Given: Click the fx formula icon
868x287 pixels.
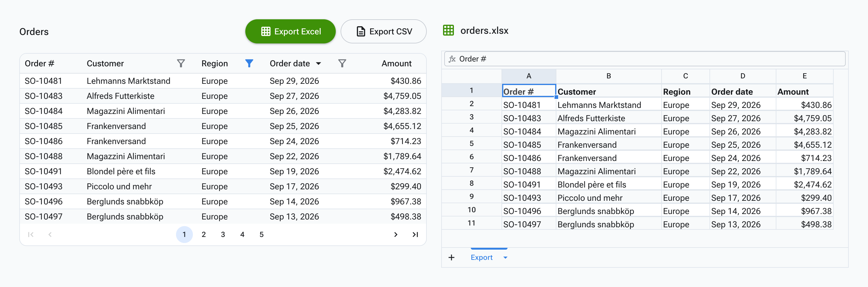Looking at the screenshot, I should click(452, 59).
